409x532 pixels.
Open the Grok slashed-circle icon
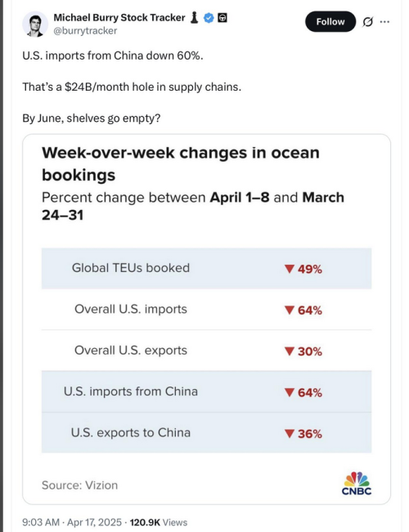click(367, 22)
